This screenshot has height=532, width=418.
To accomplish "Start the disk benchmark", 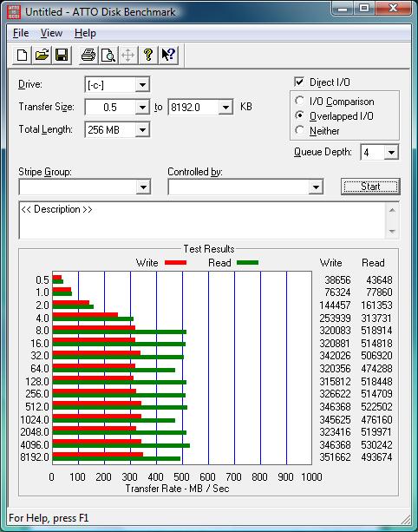I will point(370,187).
